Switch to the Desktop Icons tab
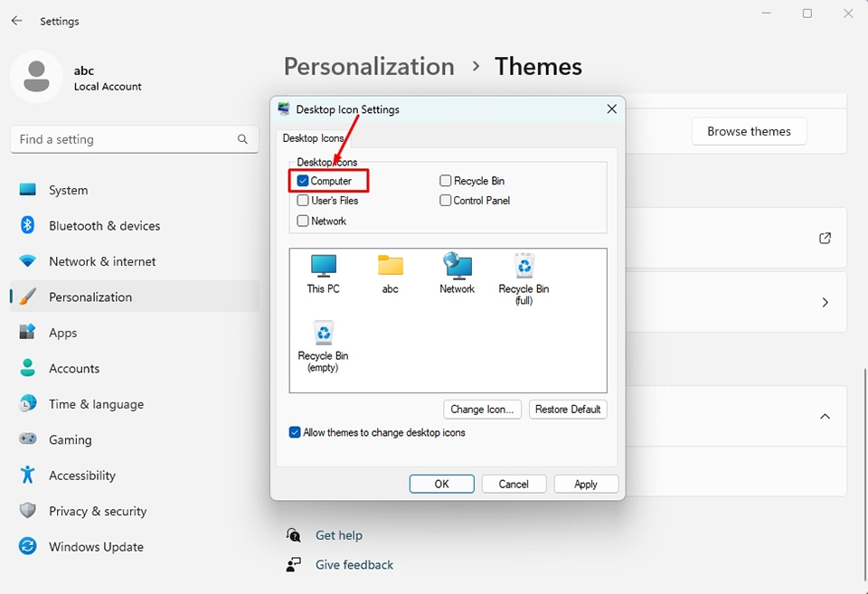The image size is (868, 594). point(314,137)
